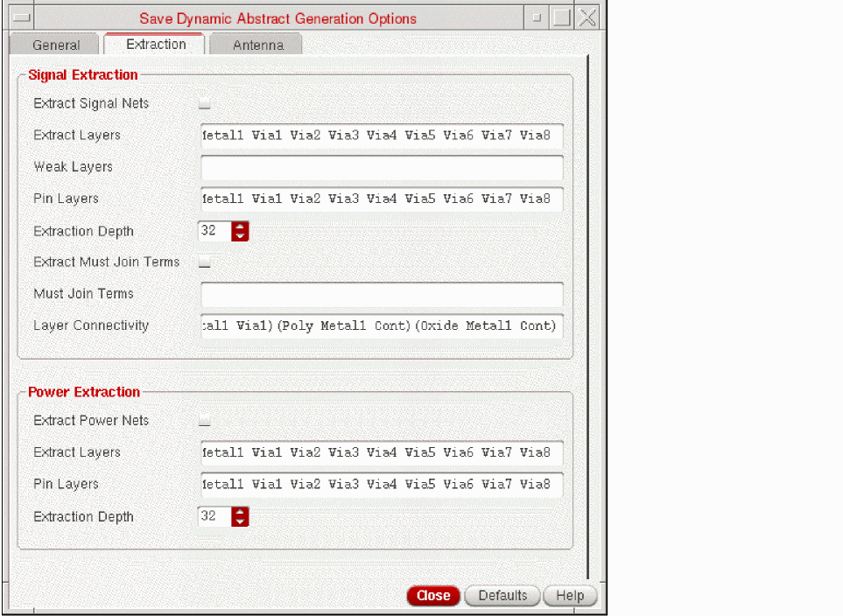Click the dialog title 'Save Dynamic Abstract Generation Options'
This screenshot has width=843, height=616.
pos(278,19)
